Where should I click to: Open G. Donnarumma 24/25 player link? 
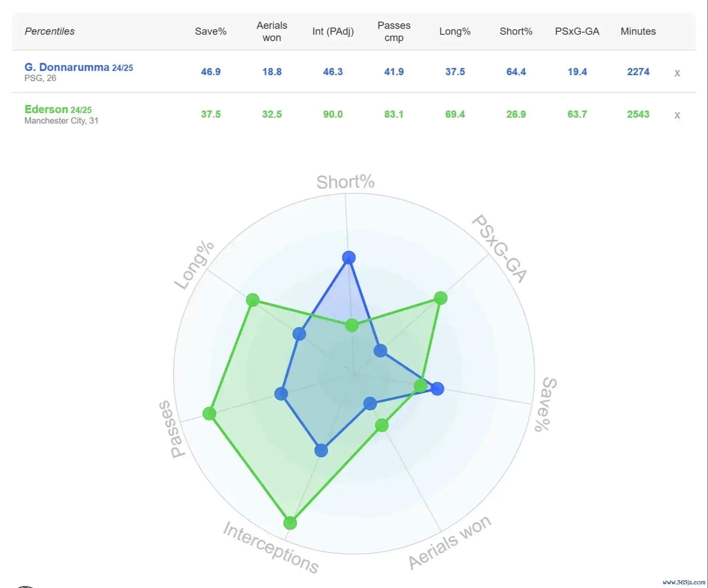point(79,67)
